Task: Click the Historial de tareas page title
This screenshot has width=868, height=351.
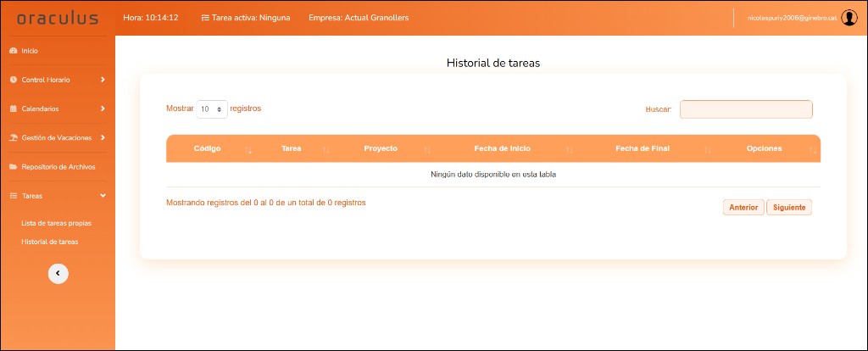Action: pos(493,63)
